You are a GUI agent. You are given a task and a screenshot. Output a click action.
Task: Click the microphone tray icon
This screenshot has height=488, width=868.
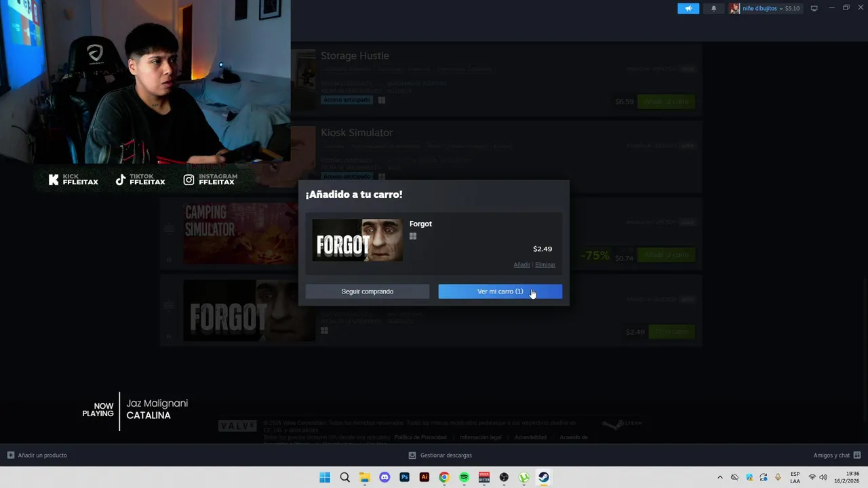(x=778, y=477)
